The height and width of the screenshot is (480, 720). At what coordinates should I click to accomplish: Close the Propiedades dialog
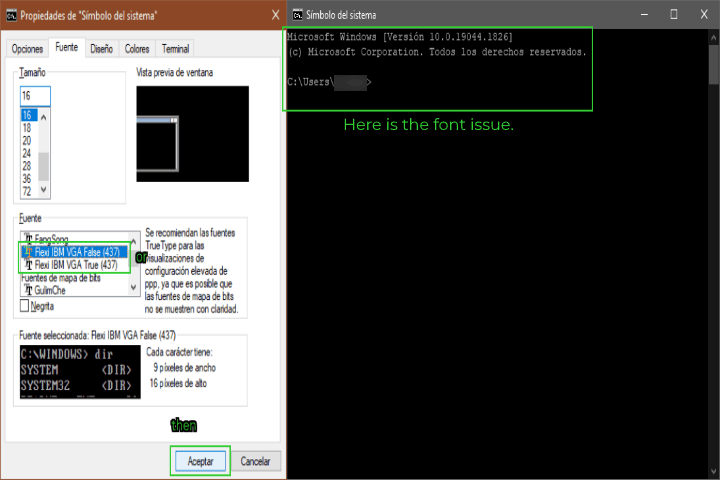(x=276, y=15)
